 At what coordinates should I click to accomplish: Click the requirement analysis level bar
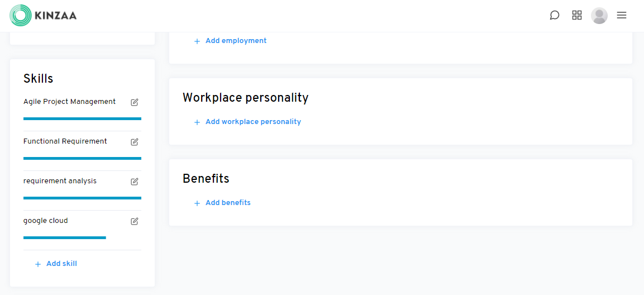pos(82,198)
